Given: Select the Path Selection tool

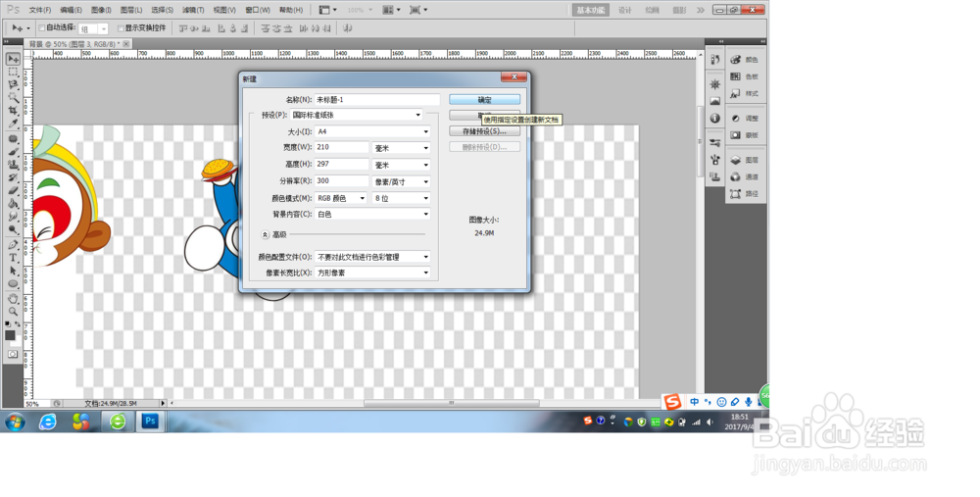Looking at the screenshot, I should click(x=13, y=271).
